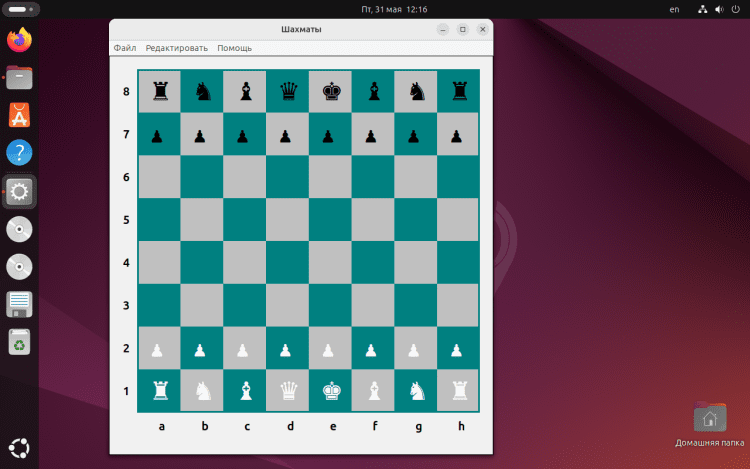Open the Files manager in dock
The image size is (750, 469).
pos(19,77)
